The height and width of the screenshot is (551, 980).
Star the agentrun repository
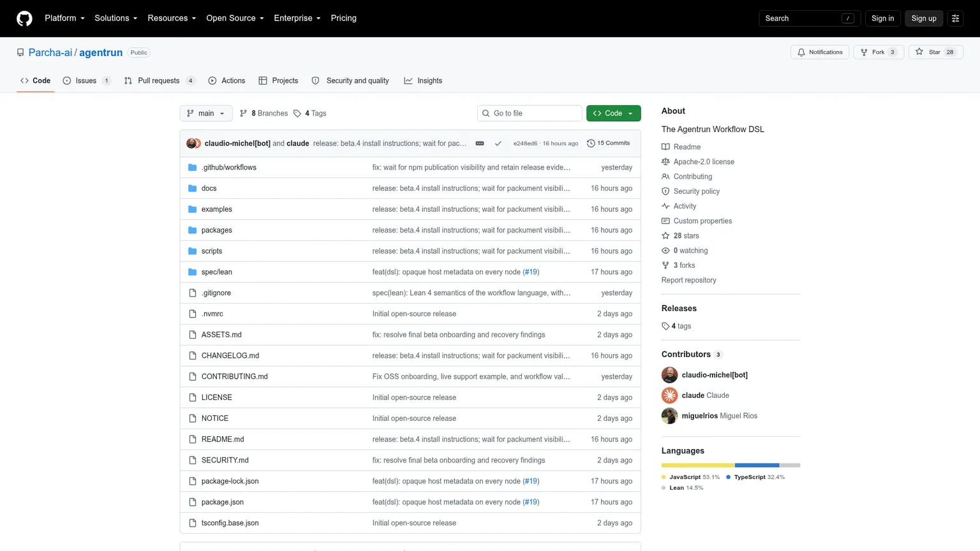click(935, 52)
